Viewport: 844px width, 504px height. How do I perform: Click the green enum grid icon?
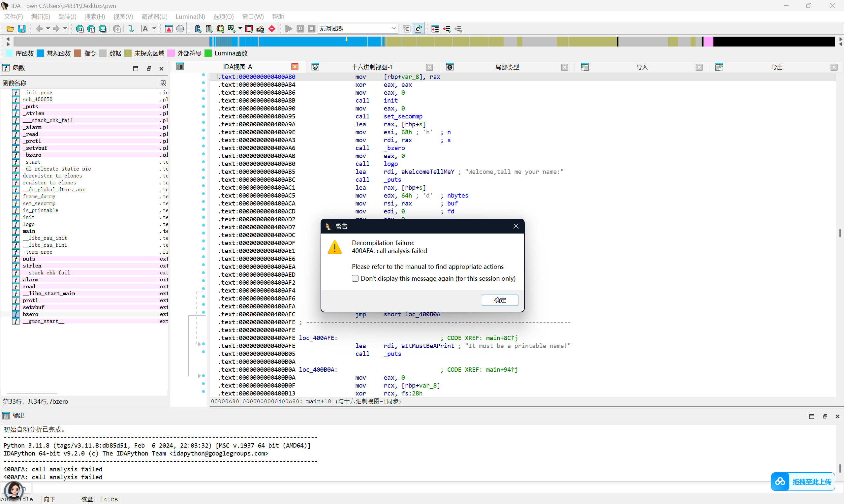(232, 29)
